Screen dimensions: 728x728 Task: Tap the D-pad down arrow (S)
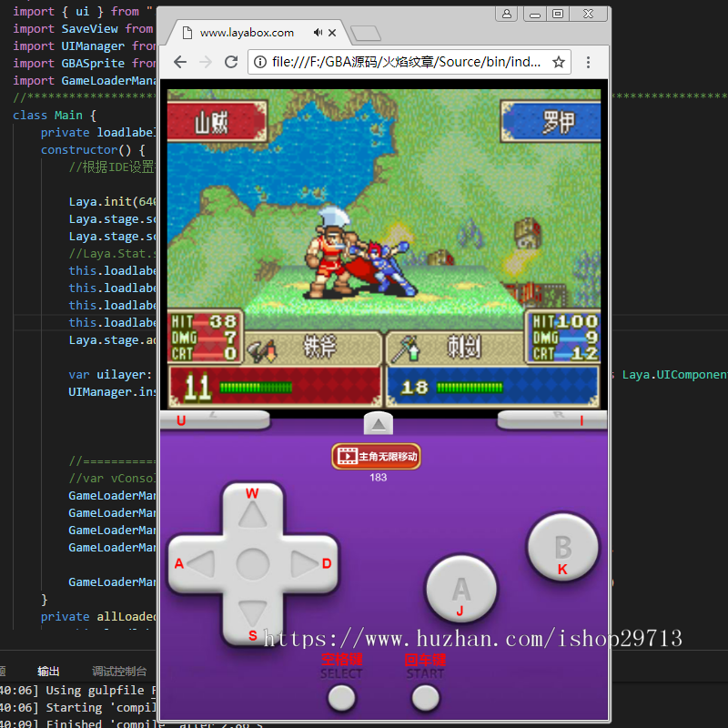[x=253, y=615]
